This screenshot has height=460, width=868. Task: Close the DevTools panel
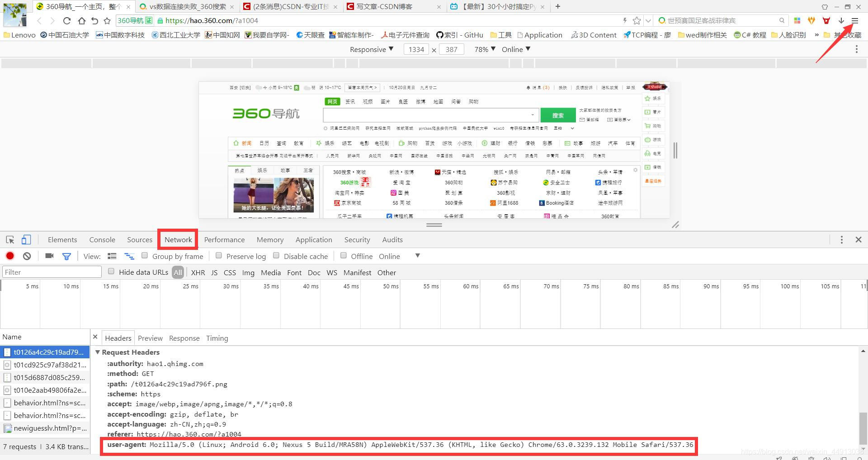(x=859, y=239)
